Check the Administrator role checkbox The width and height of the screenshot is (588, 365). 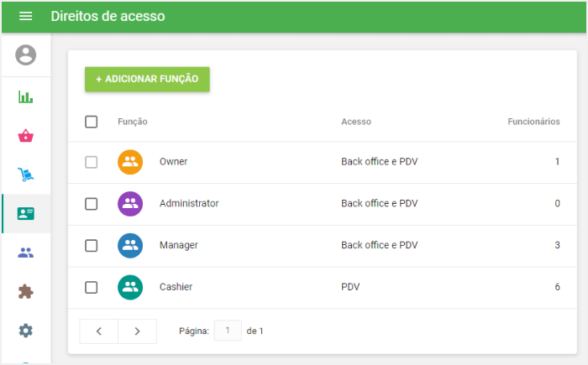coord(92,204)
